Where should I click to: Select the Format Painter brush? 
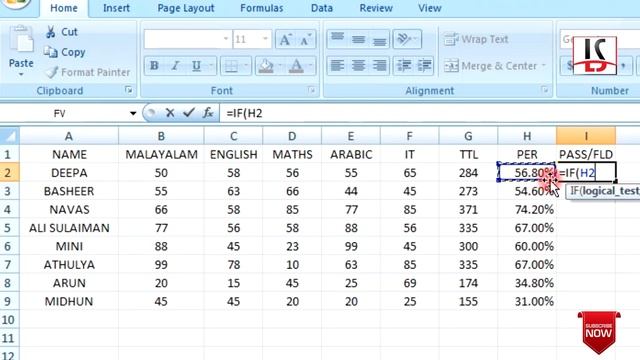coord(51,72)
